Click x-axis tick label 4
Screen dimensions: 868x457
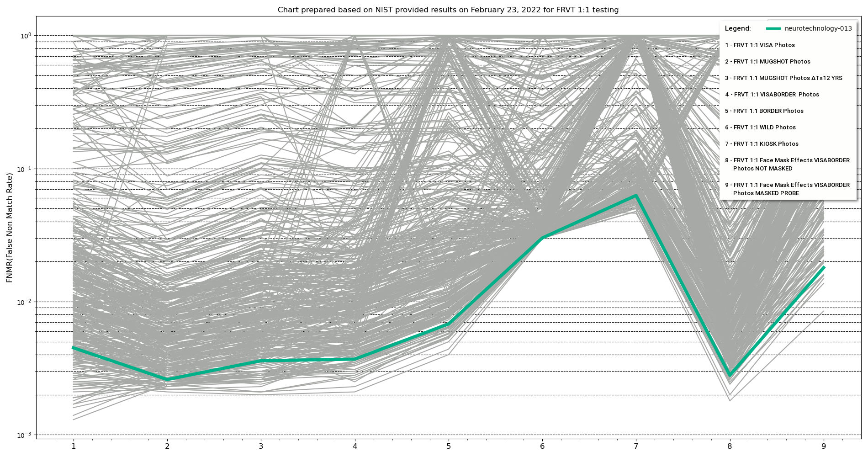[355, 446]
